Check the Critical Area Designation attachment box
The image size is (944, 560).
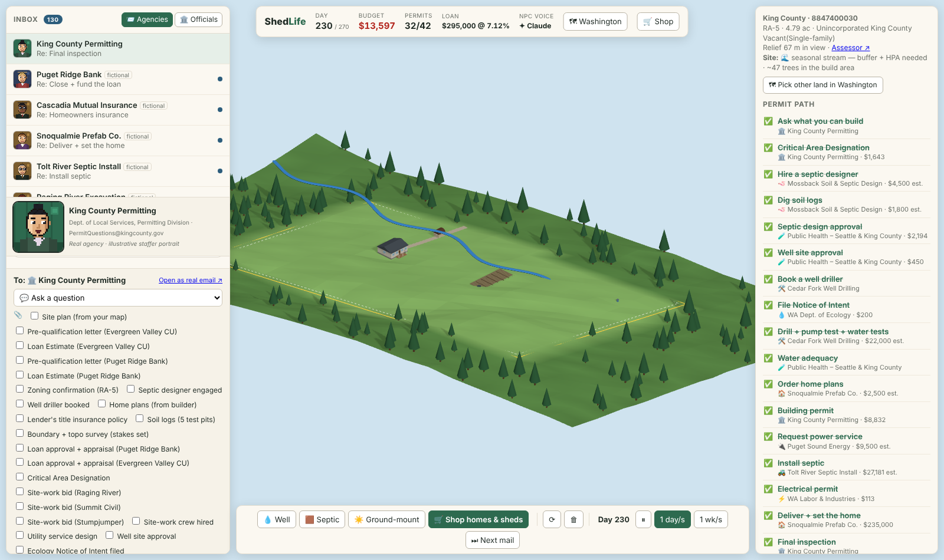click(20, 477)
